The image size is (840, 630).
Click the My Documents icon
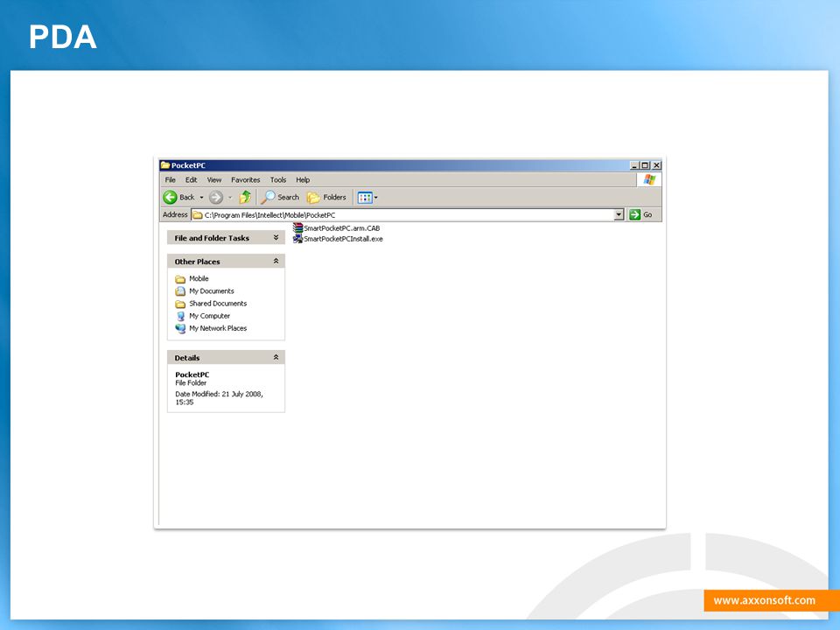click(180, 291)
